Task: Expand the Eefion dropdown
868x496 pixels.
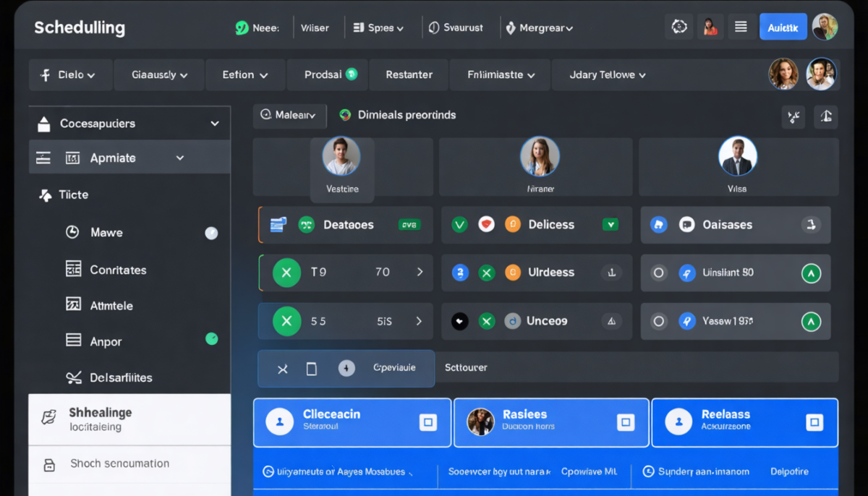Action: [245, 74]
